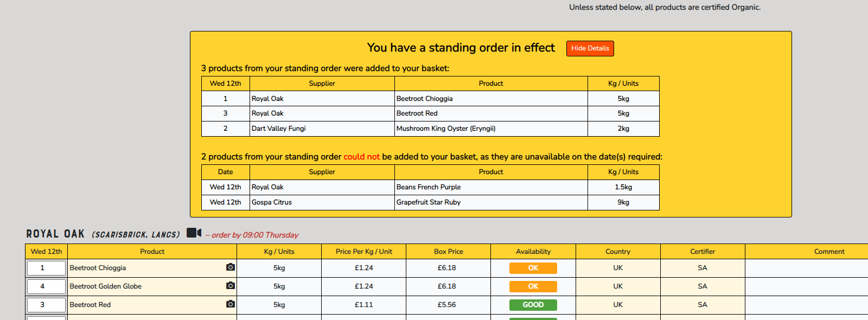Image resolution: width=868 pixels, height=320 pixels.
Task: Click the £1.11 price per kg
Action: tap(363, 305)
